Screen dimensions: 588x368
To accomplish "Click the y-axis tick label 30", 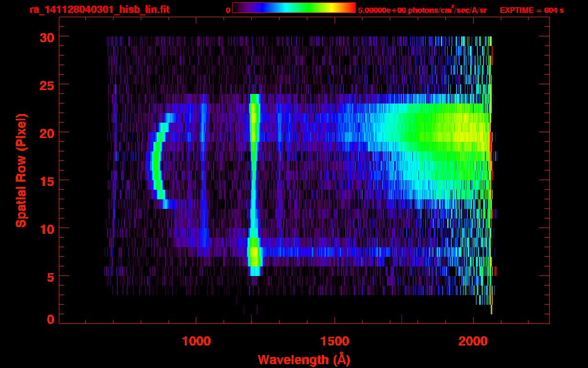I will click(x=46, y=37).
